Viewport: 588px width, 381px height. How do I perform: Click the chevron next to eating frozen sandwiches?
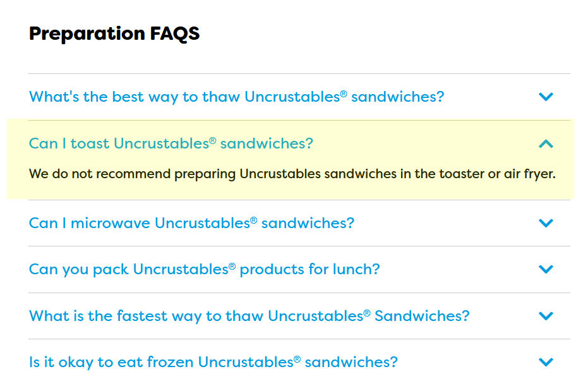pos(546,362)
